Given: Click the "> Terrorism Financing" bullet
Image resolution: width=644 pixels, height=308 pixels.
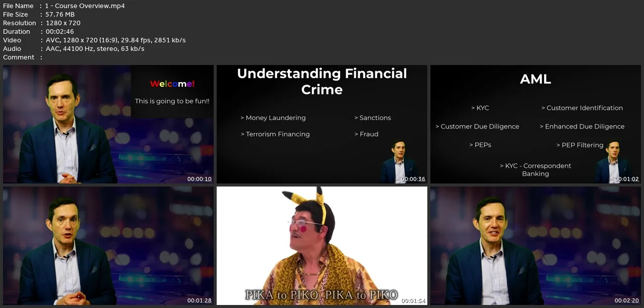Looking at the screenshot, I should point(275,134).
